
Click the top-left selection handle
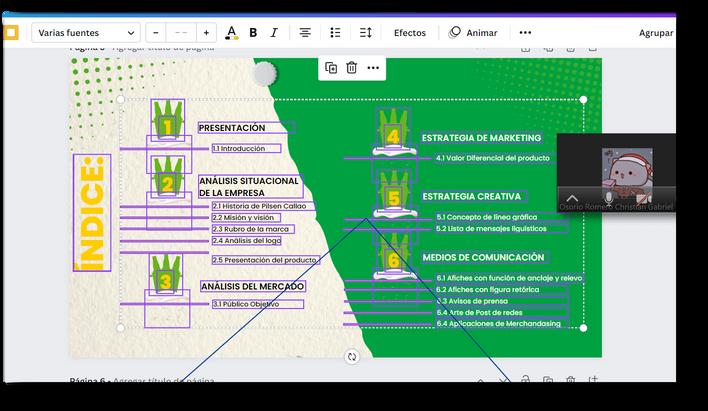pyautogui.click(x=121, y=99)
